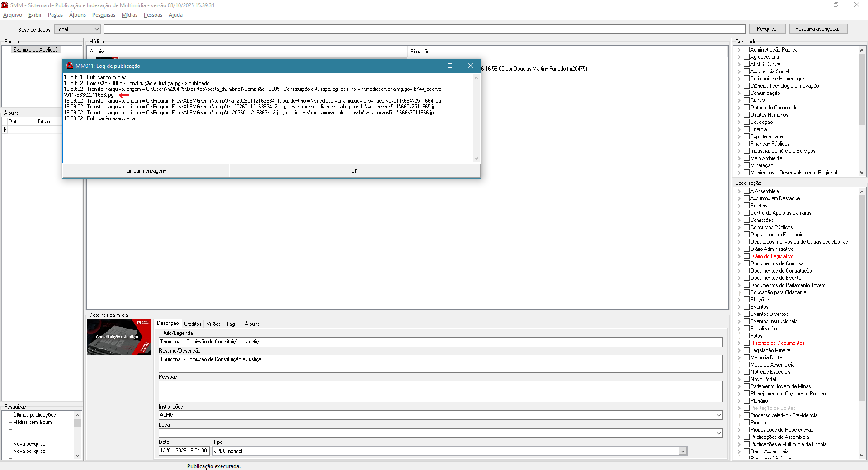Expand the Cultura tree node
This screenshot has height=470, width=868.
[x=739, y=100]
